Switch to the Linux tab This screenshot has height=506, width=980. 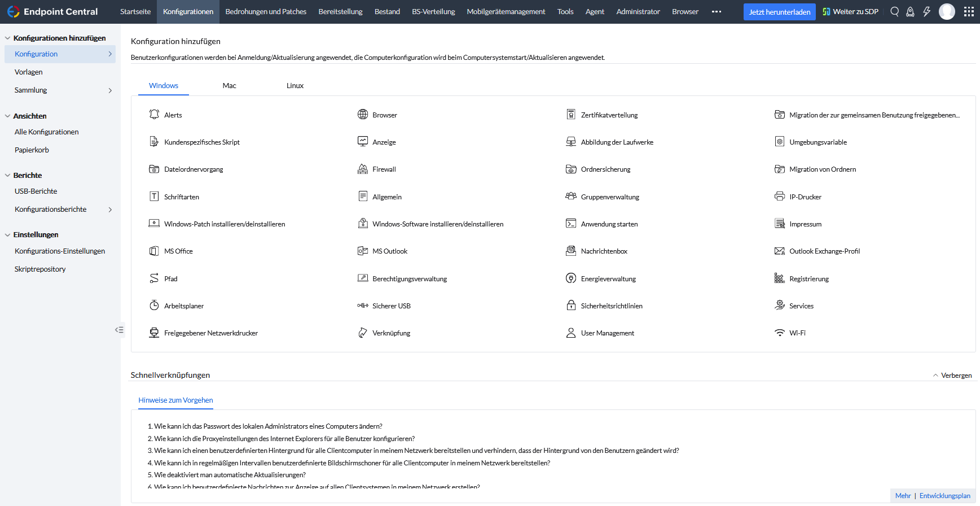[x=295, y=85]
